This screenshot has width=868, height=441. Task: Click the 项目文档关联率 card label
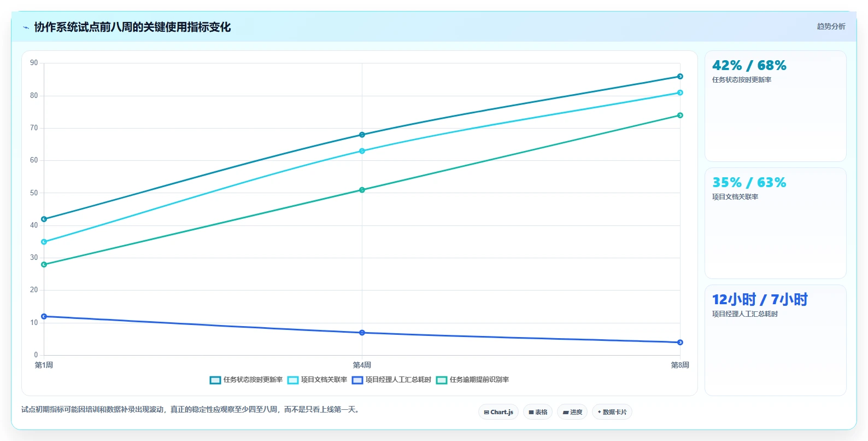point(735,197)
